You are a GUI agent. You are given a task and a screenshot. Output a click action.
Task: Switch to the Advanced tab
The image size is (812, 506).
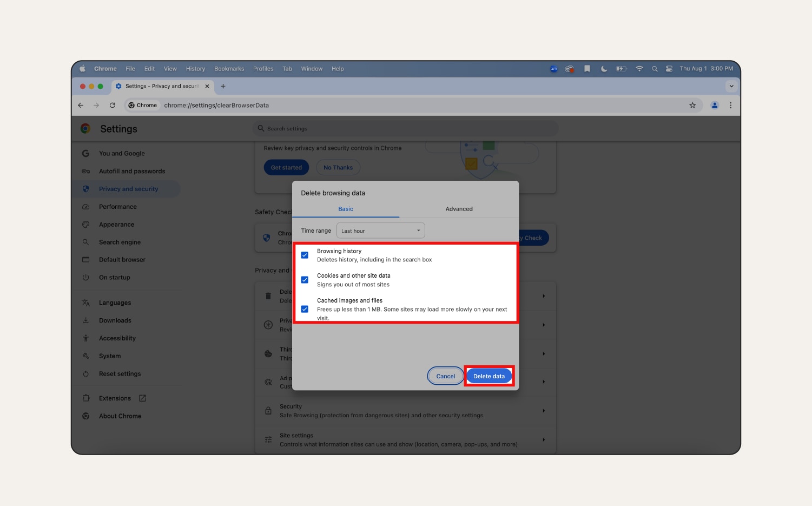(x=459, y=209)
